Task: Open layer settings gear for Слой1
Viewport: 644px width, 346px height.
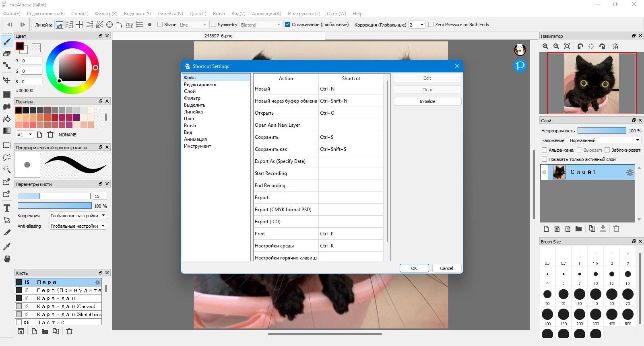Action: (630, 173)
